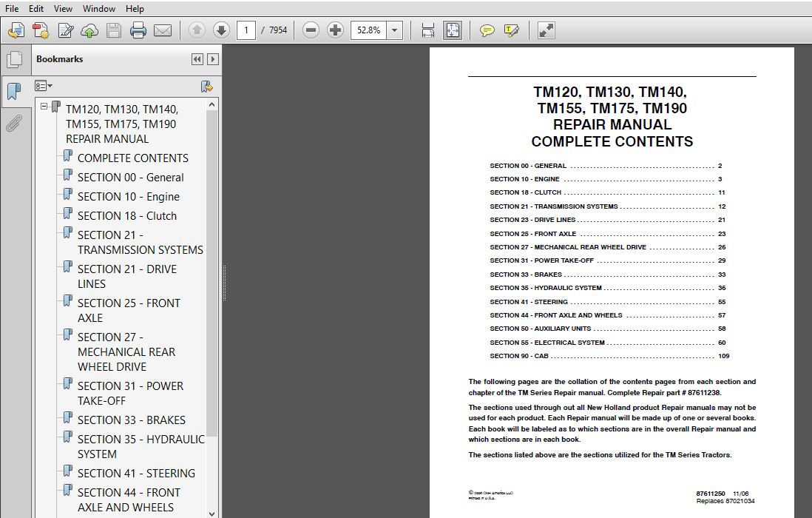Open the SECTION 10 - Engine bookmark
This screenshot has height=518, width=812.
tap(129, 197)
